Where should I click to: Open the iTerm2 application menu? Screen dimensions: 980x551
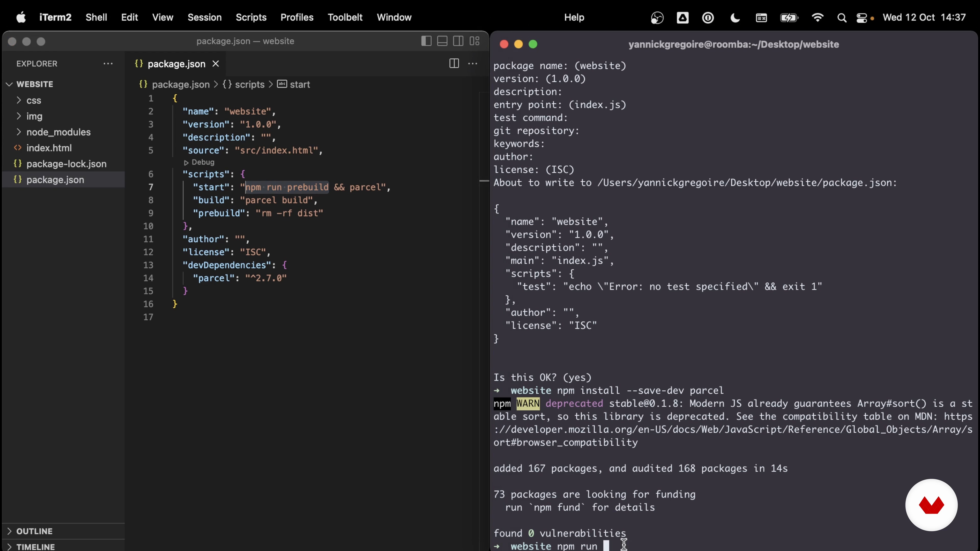(55, 17)
